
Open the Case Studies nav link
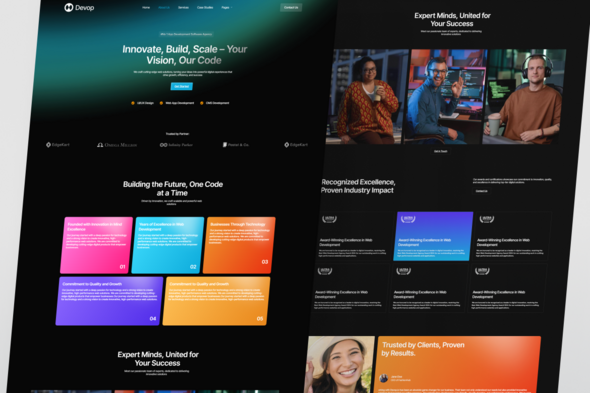[x=205, y=8]
